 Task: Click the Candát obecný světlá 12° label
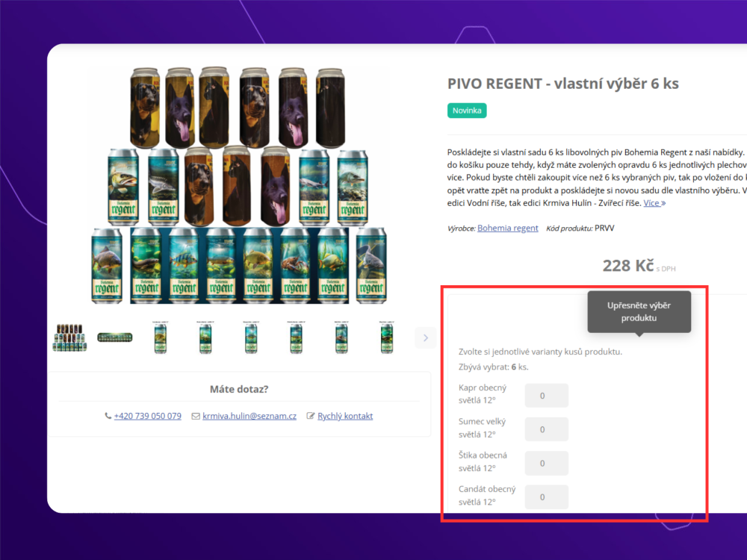[x=487, y=495]
